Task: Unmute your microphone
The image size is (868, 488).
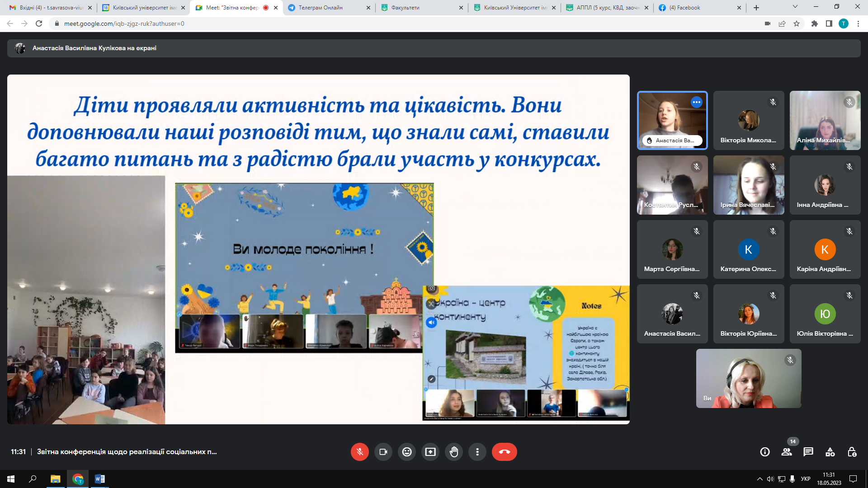Action: click(x=360, y=452)
